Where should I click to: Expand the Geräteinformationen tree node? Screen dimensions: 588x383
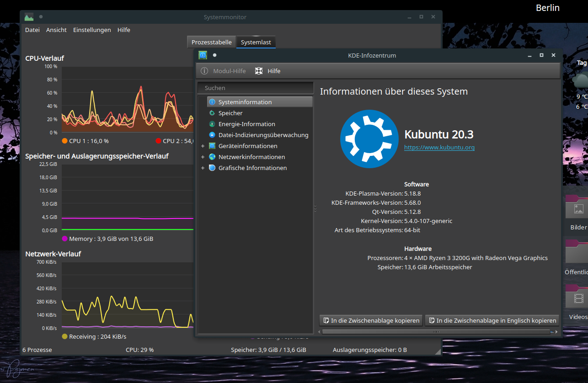203,146
